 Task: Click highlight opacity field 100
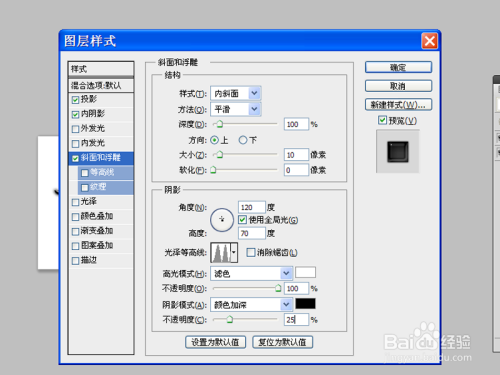pyautogui.click(x=296, y=288)
